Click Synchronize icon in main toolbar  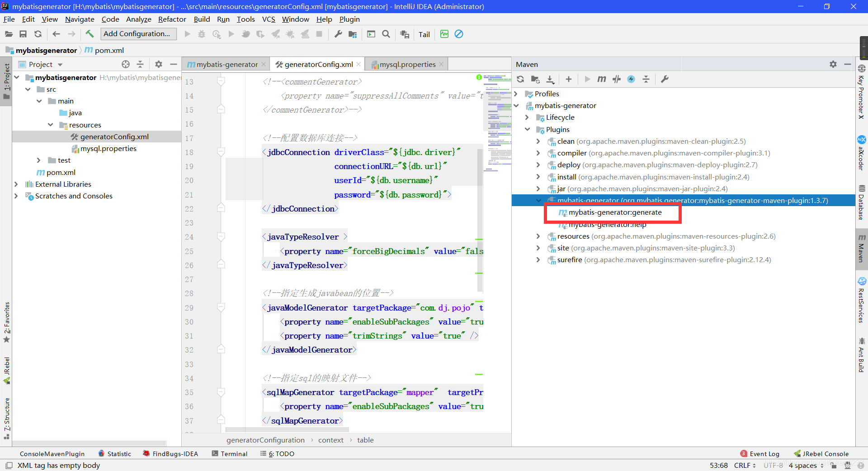click(x=38, y=34)
